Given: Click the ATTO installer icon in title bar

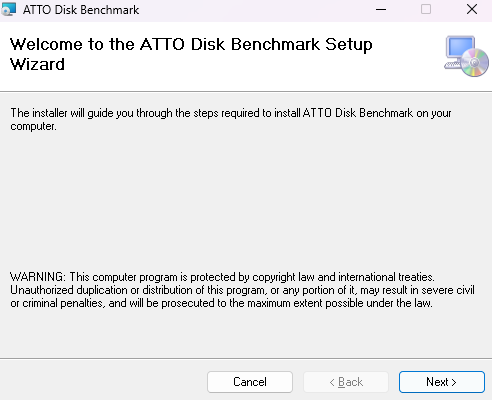Looking at the screenshot, I should pos(8,9).
